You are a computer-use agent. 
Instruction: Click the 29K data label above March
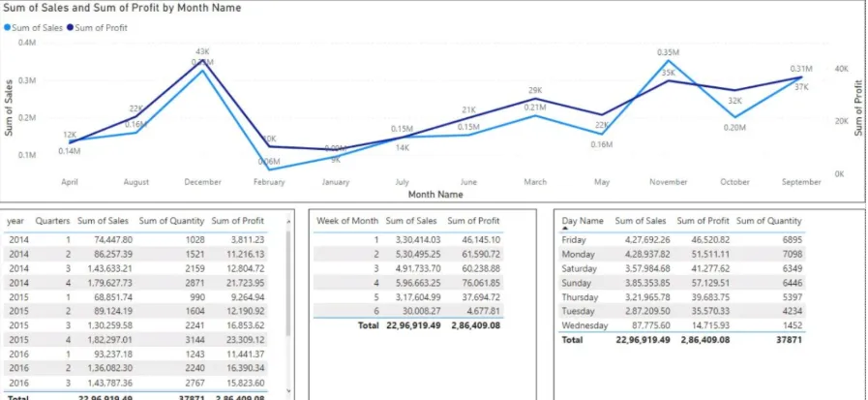coord(535,90)
